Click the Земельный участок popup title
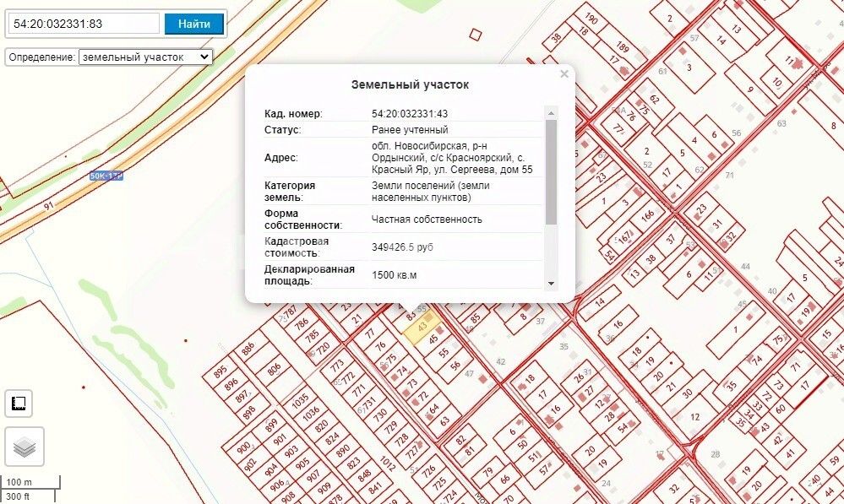Viewport: 844px width, 504px height. pyautogui.click(x=410, y=84)
